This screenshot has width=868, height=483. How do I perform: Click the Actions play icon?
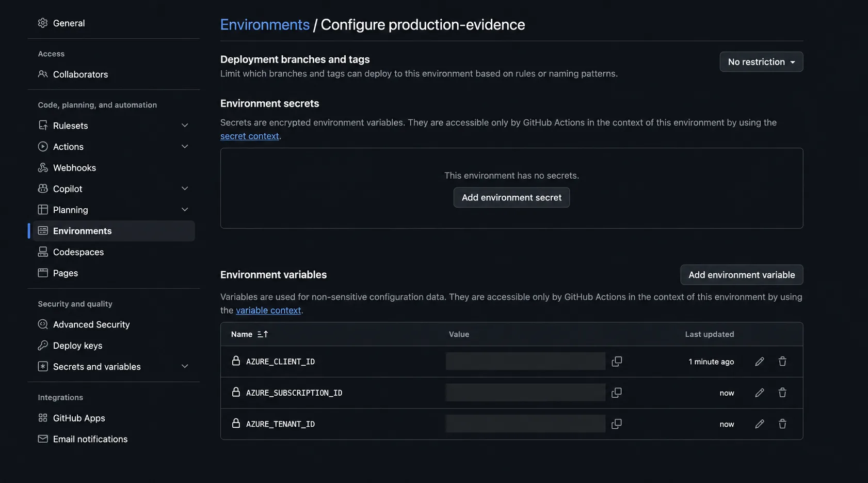[x=43, y=147]
